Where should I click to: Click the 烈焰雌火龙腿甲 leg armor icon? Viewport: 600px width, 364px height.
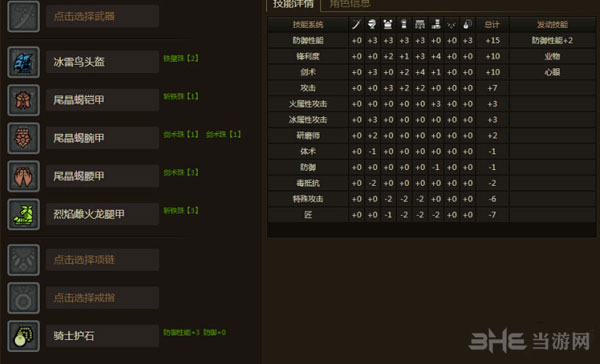tap(23, 214)
